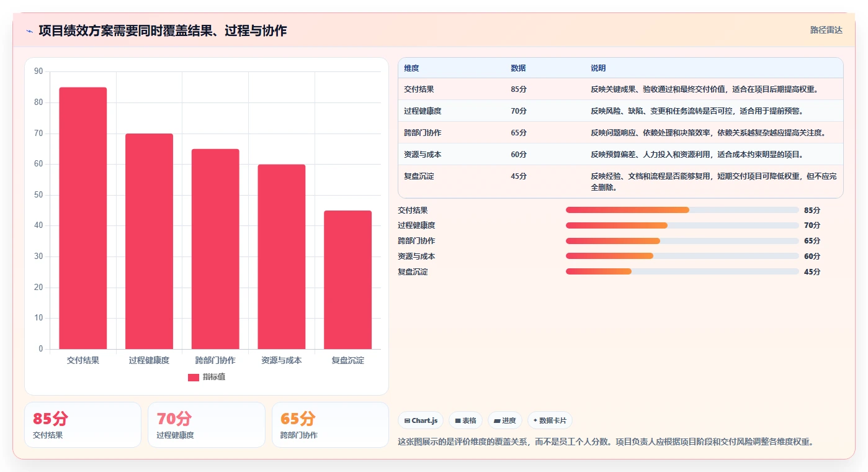868x472 pixels.
Task: Click the 资源与成本 progress bar showing 60分
Action: [x=682, y=256]
